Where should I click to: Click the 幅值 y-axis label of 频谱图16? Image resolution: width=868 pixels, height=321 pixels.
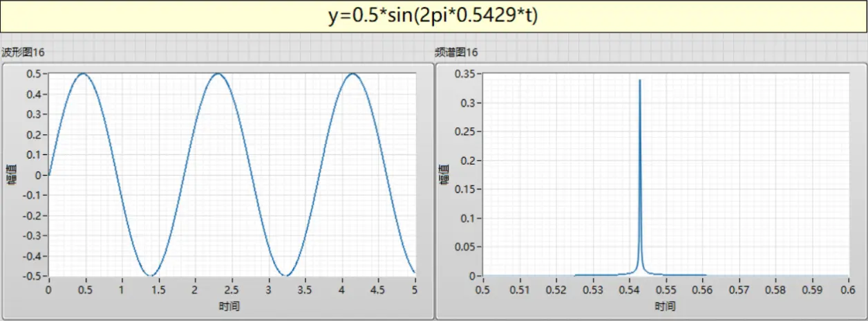[444, 175]
